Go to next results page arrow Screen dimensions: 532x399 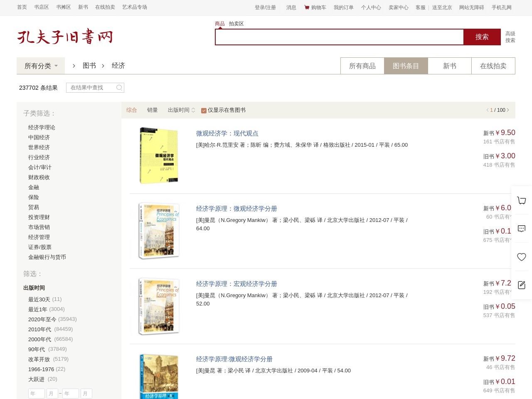508,110
